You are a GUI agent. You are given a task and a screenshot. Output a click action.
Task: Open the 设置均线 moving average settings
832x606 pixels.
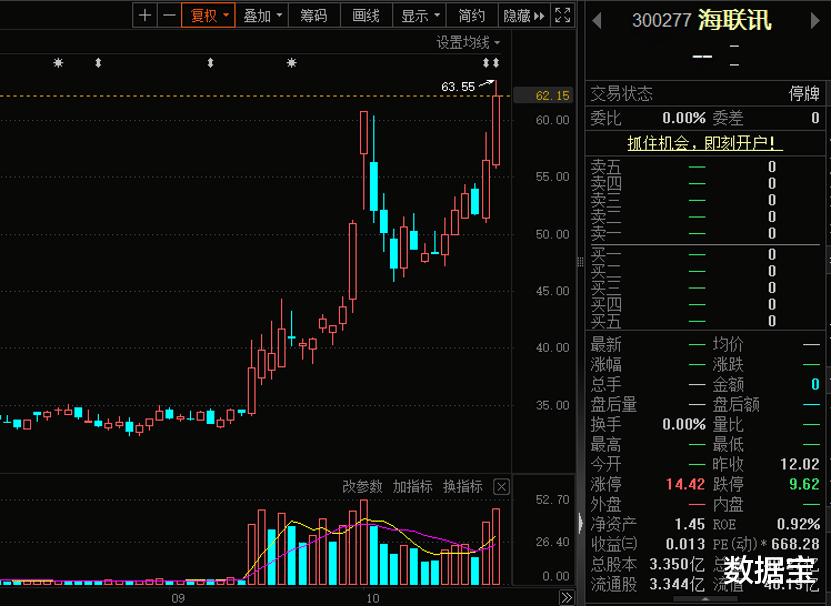468,42
